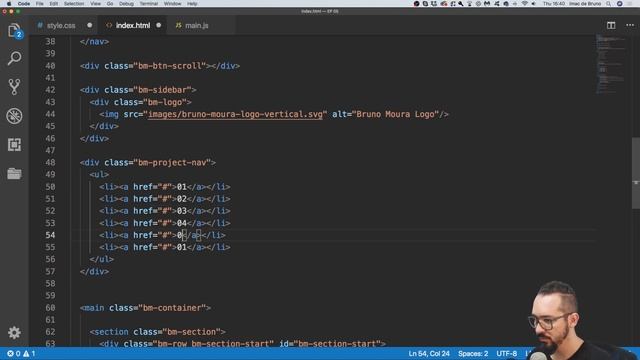640x360 pixels.
Task: Click the "bm-sidebar" class value
Action: (162, 90)
